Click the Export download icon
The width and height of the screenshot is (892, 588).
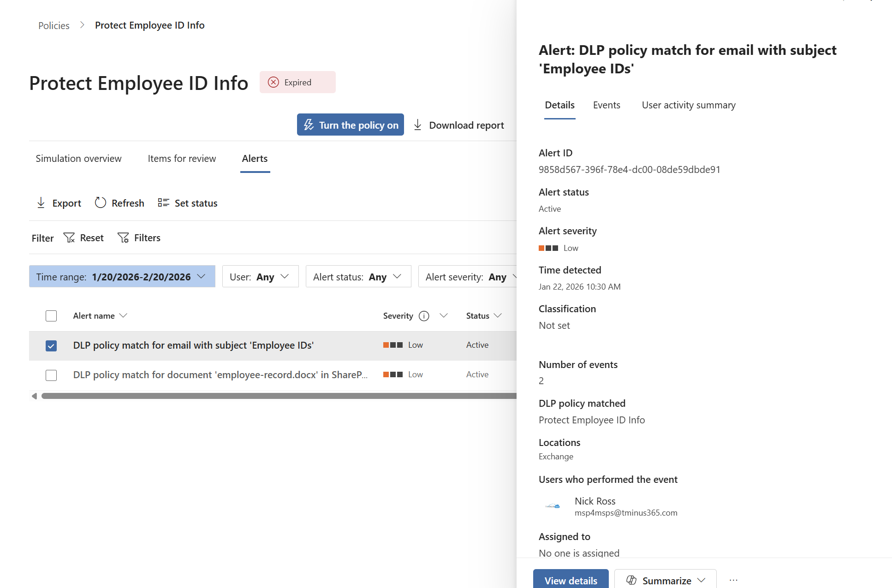point(41,203)
